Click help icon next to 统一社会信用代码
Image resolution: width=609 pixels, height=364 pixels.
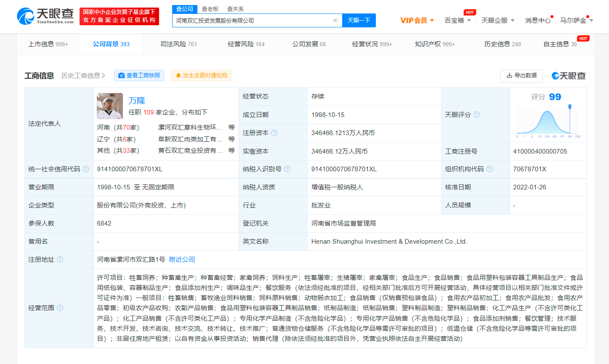point(86,169)
